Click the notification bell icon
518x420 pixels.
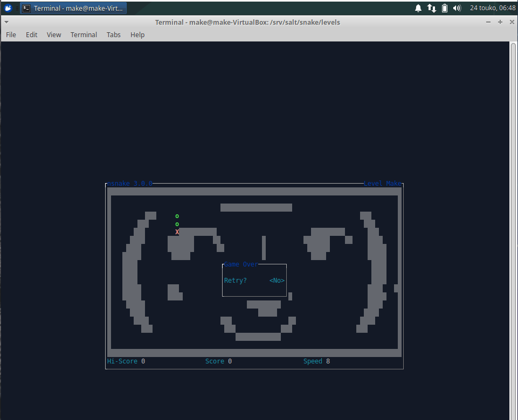click(x=418, y=8)
